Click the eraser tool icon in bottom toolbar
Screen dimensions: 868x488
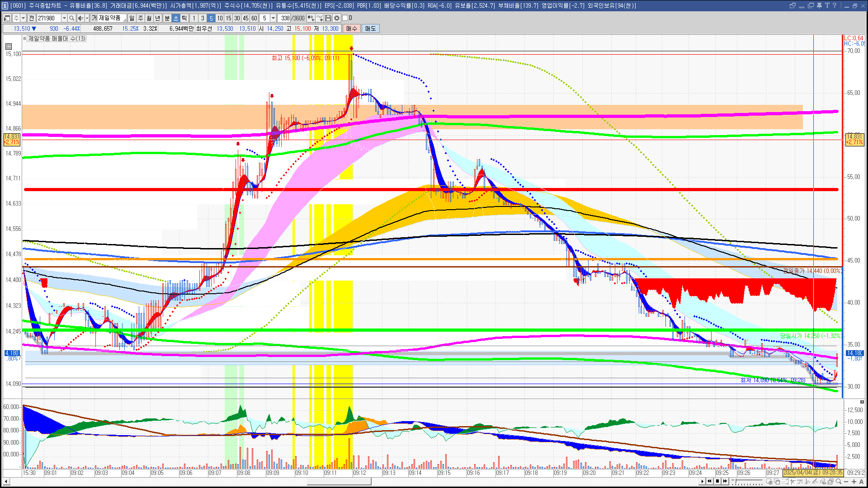point(823,481)
